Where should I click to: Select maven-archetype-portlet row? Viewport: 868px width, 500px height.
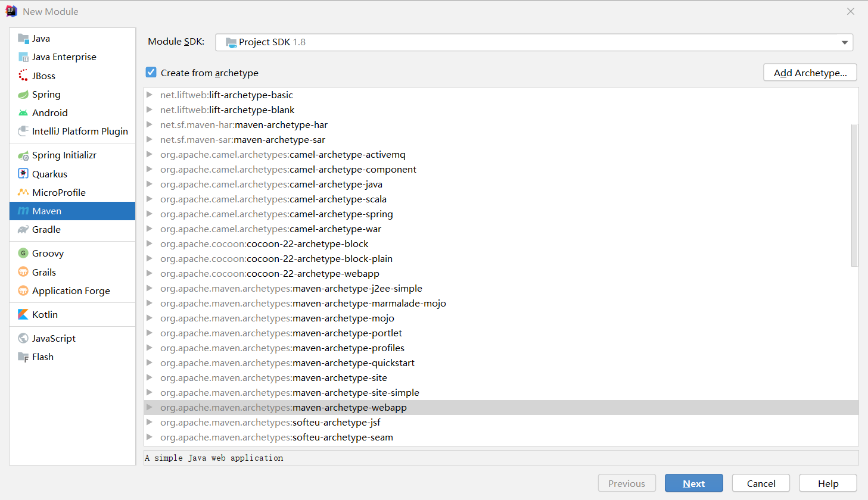click(x=501, y=333)
